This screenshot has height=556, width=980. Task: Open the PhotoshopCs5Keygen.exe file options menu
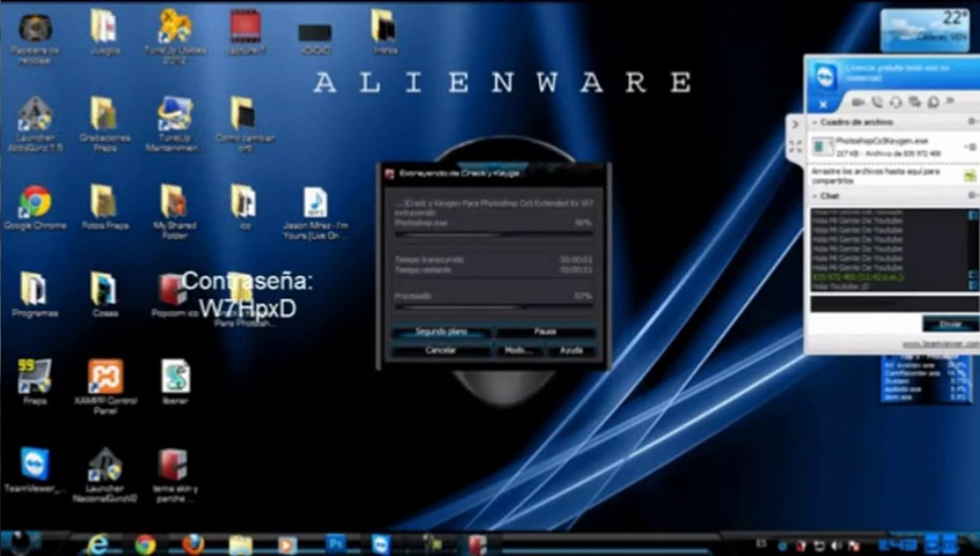pos(971,147)
